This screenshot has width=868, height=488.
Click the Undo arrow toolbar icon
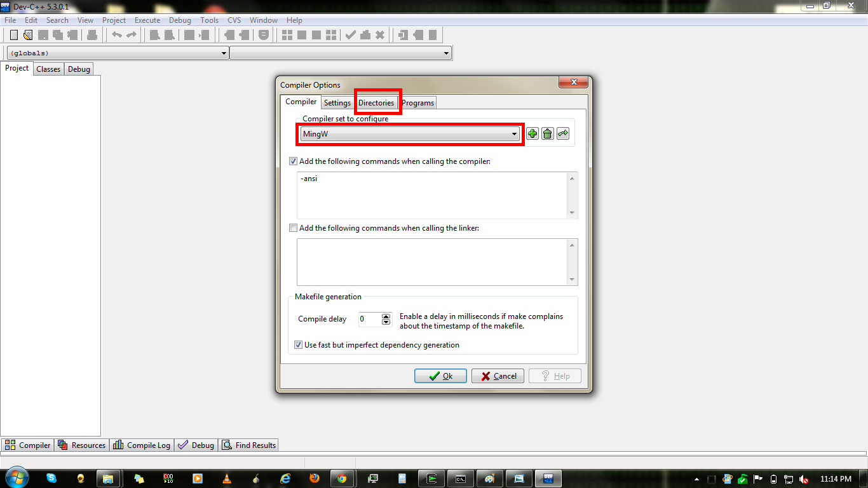[x=117, y=35]
